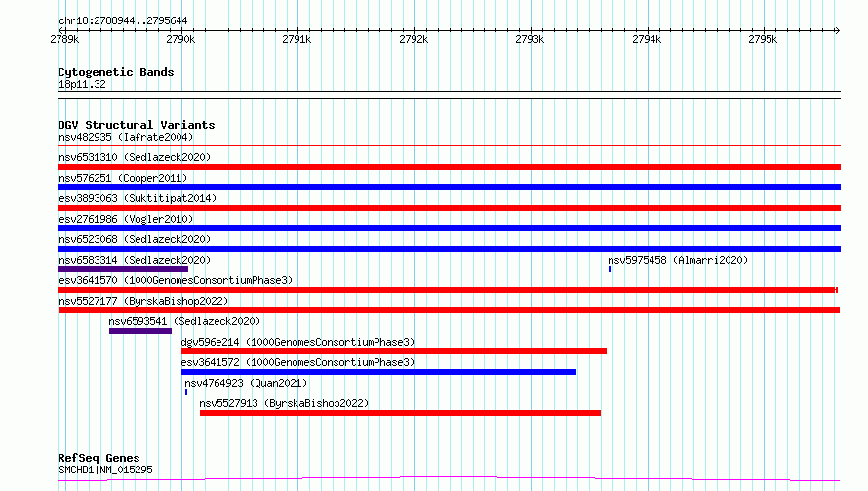868x491 pixels.
Task: Open the nsv6523068 (Sedlazeck2020) label
Action: coord(135,239)
